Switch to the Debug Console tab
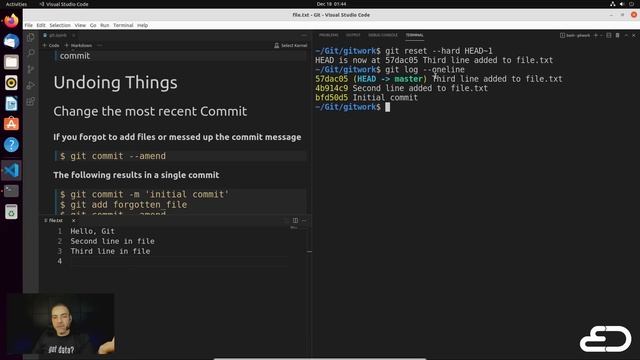 (x=383, y=35)
